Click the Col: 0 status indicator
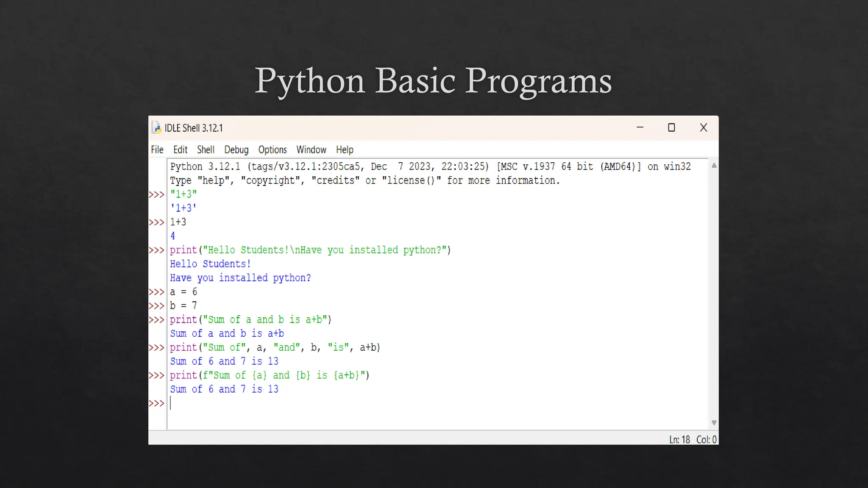This screenshot has height=488, width=868. click(x=706, y=440)
